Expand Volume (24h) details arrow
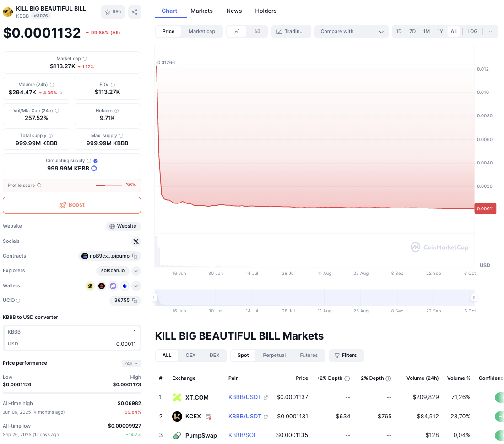The height and width of the screenshot is (444, 504). click(x=61, y=93)
